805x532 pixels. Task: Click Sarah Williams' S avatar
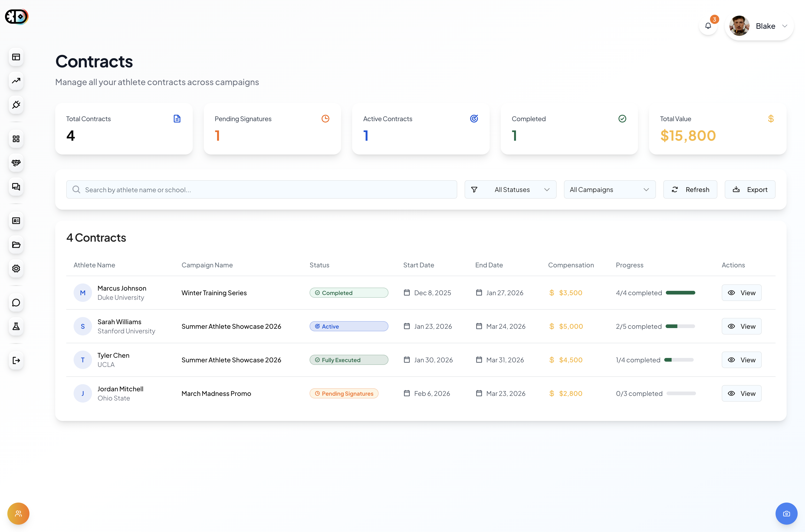click(83, 326)
